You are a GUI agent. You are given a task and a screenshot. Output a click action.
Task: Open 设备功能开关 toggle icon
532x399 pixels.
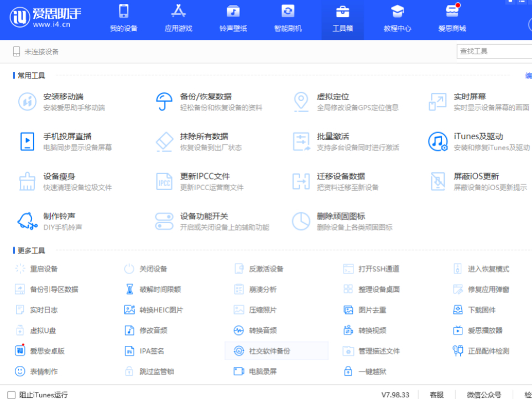pos(164,221)
